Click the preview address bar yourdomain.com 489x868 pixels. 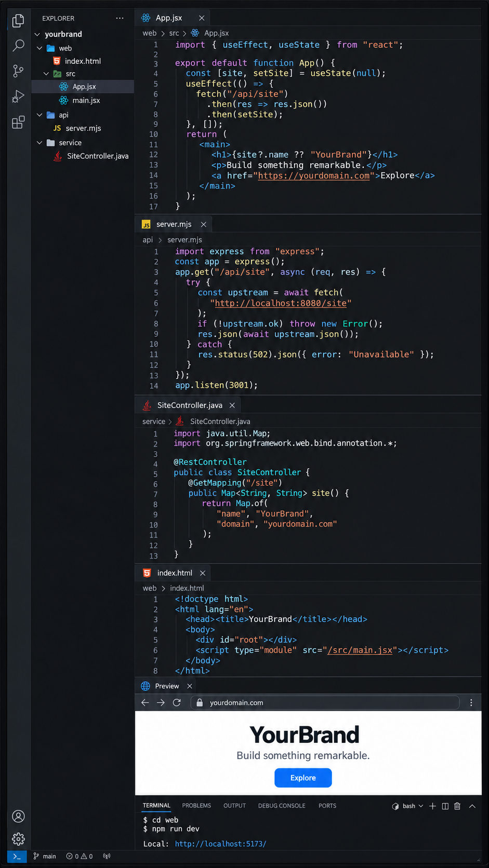pos(325,702)
